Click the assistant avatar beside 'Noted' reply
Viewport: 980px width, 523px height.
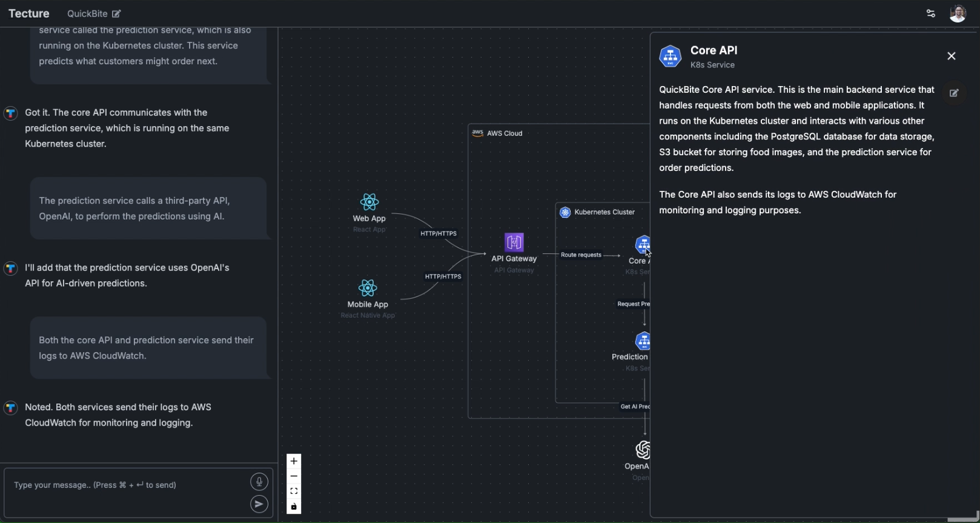pos(11,408)
